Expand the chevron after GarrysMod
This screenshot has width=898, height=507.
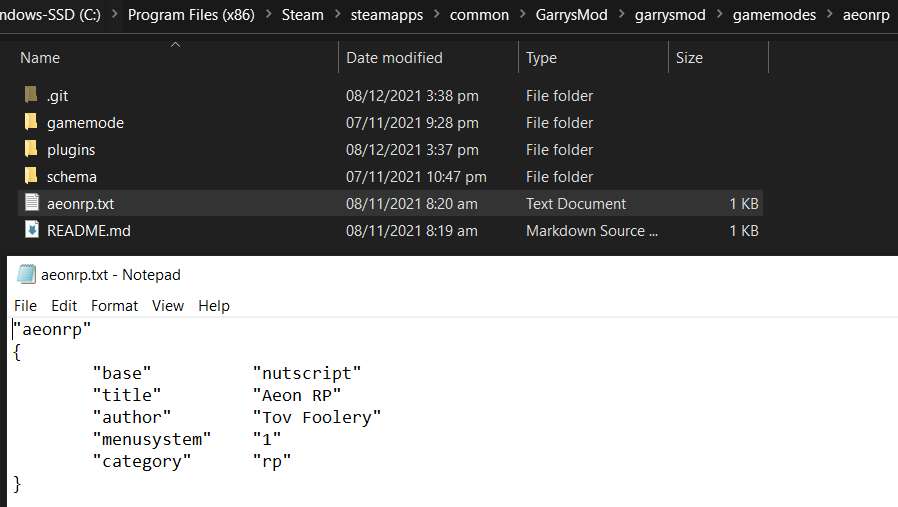tap(621, 14)
